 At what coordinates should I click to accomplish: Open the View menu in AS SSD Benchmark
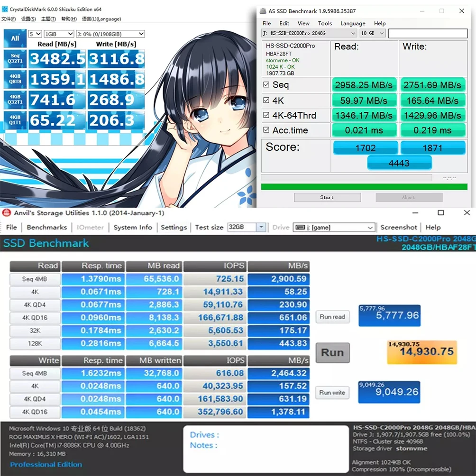point(303,23)
